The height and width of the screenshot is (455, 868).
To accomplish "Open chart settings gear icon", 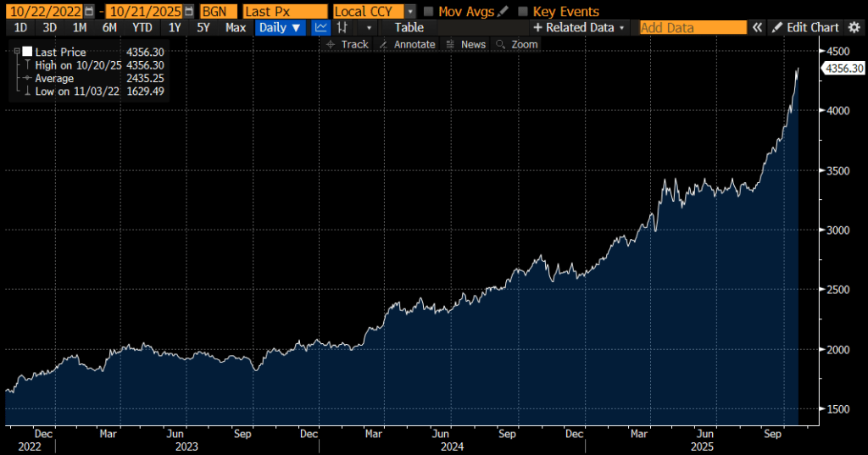I will click(x=854, y=28).
